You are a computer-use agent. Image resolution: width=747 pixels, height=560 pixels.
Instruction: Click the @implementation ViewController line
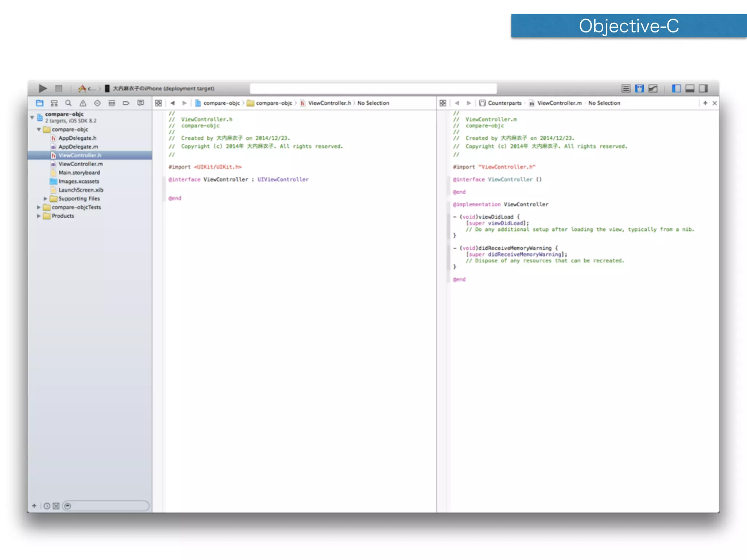click(x=500, y=205)
